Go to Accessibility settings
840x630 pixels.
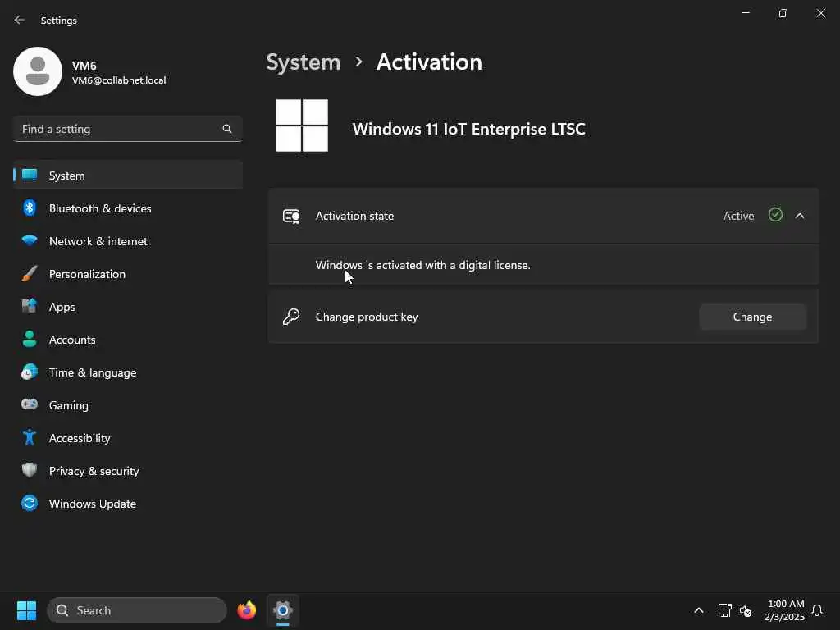[128, 438]
